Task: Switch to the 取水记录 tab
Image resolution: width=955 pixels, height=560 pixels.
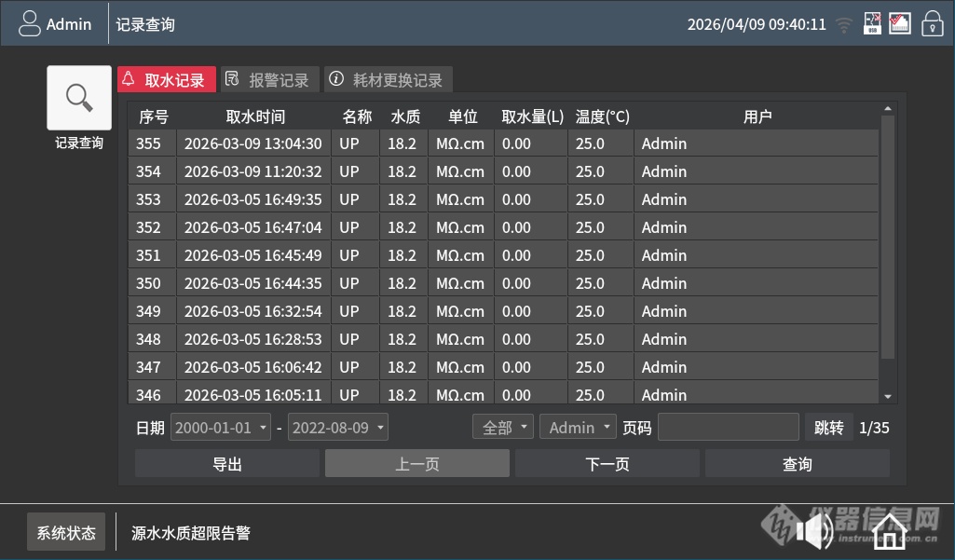Action: pyautogui.click(x=166, y=79)
